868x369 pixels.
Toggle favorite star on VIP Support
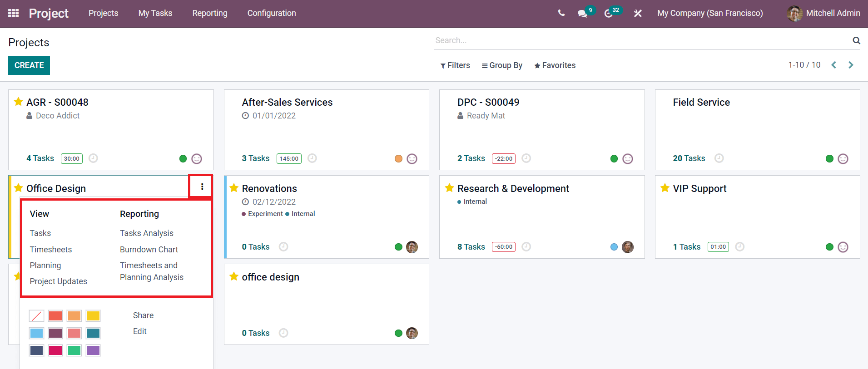click(x=665, y=188)
